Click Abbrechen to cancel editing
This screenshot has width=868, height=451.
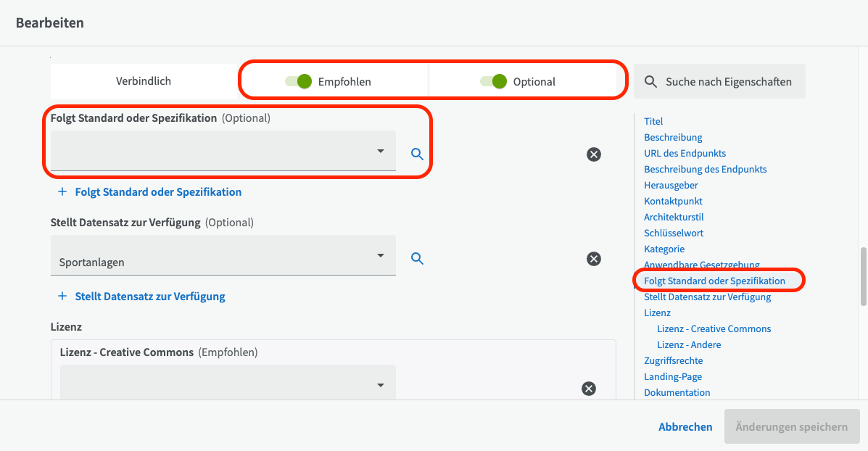(x=685, y=426)
